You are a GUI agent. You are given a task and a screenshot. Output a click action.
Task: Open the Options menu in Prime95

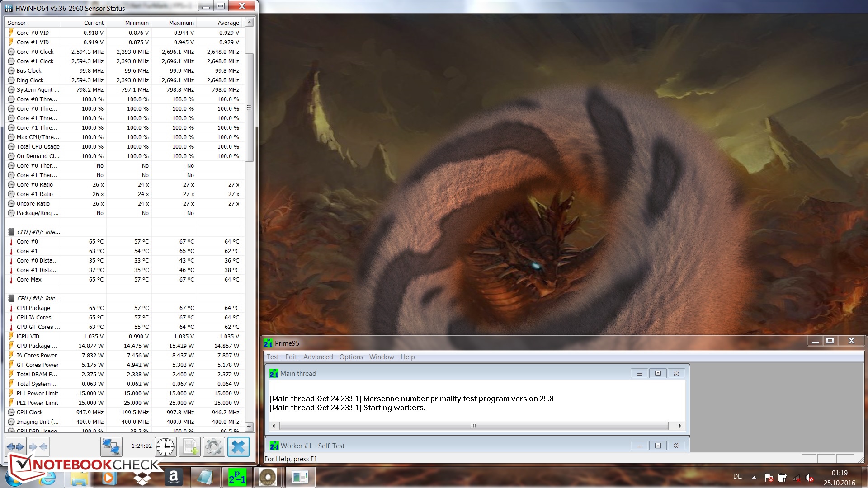(x=351, y=357)
